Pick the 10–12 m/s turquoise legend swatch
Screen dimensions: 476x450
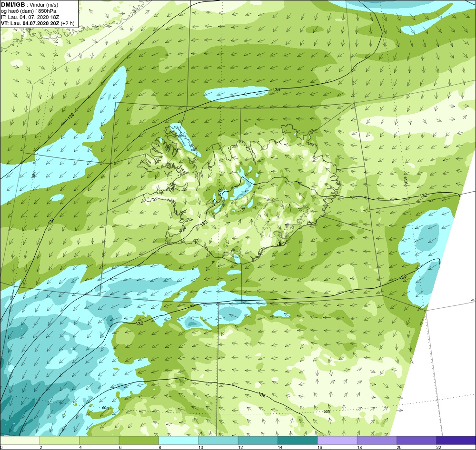[x=218, y=440]
